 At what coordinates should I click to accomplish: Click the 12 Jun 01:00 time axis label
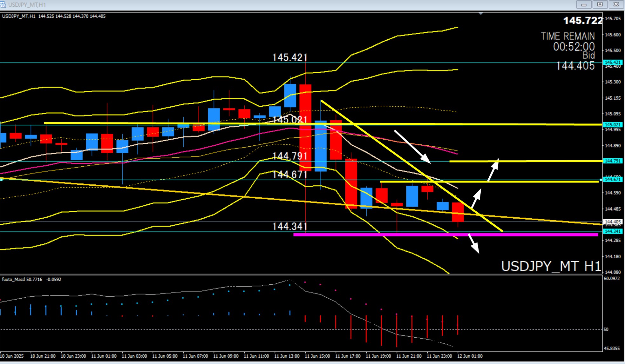click(470, 356)
